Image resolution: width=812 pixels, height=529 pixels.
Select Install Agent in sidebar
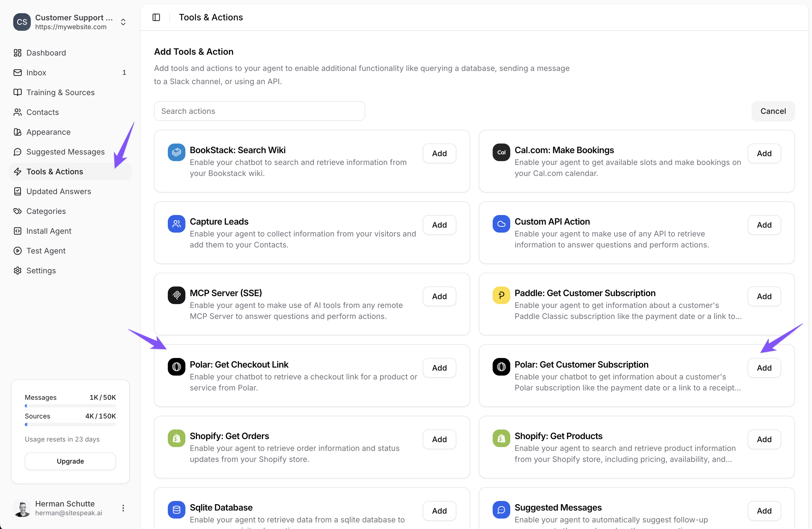click(x=49, y=231)
